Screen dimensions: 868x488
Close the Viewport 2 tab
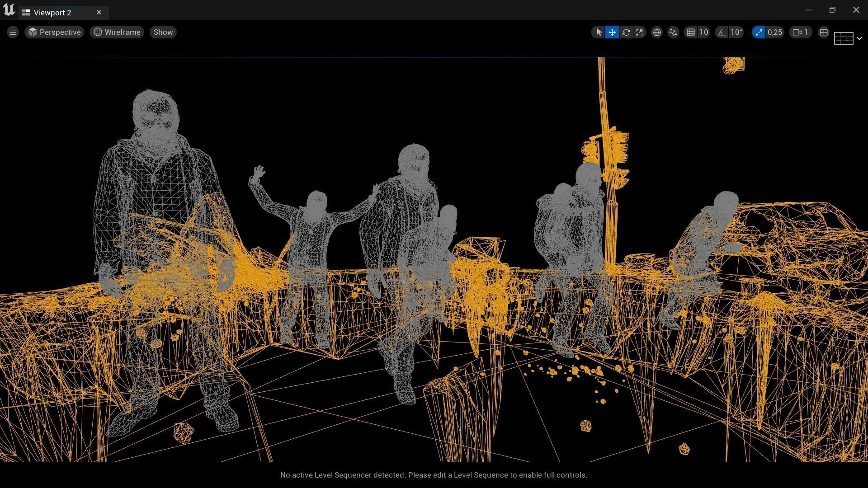99,12
